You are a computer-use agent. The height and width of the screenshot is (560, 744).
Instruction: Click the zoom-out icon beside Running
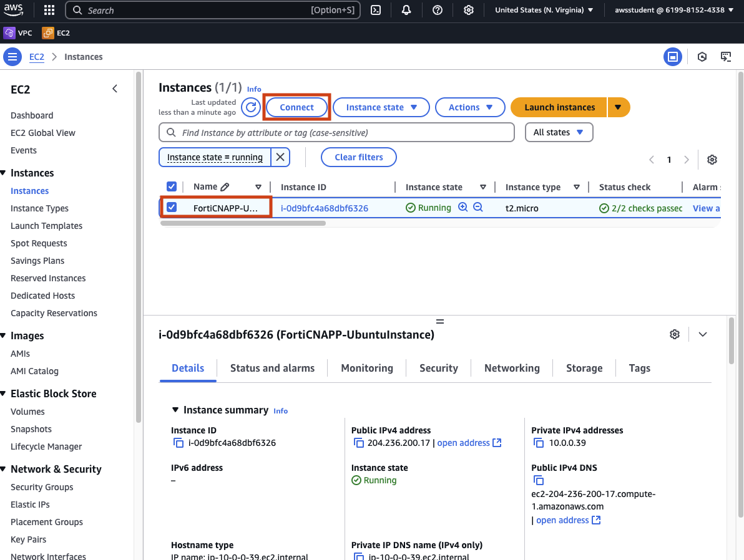pyautogui.click(x=478, y=207)
